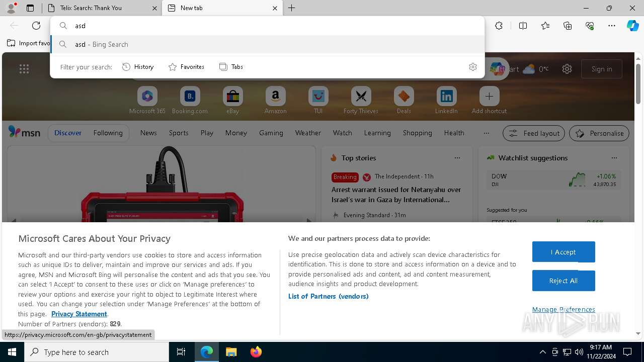
Task: Open the Privacy Statement link
Action: pyautogui.click(x=79, y=314)
